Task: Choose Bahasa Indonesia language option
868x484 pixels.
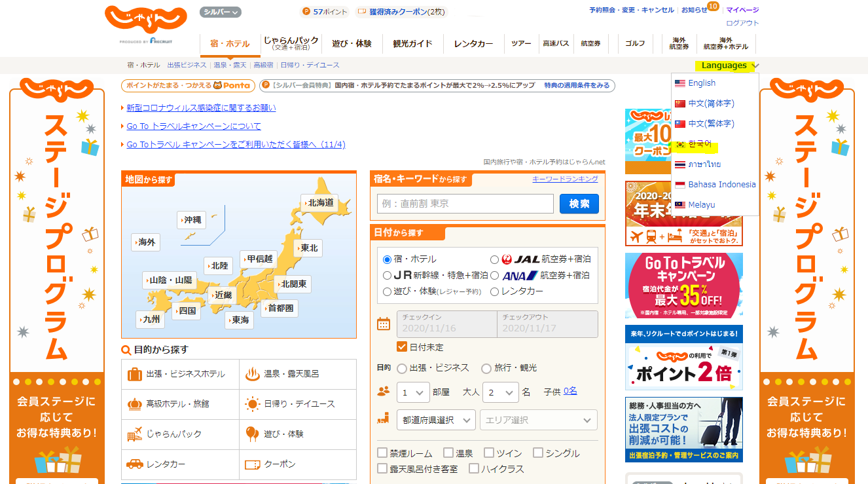Action: point(722,185)
